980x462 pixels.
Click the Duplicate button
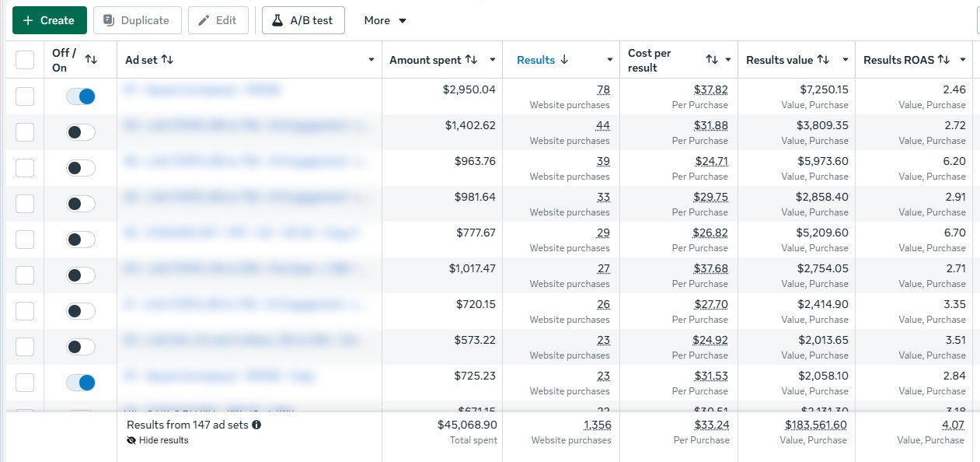point(138,20)
